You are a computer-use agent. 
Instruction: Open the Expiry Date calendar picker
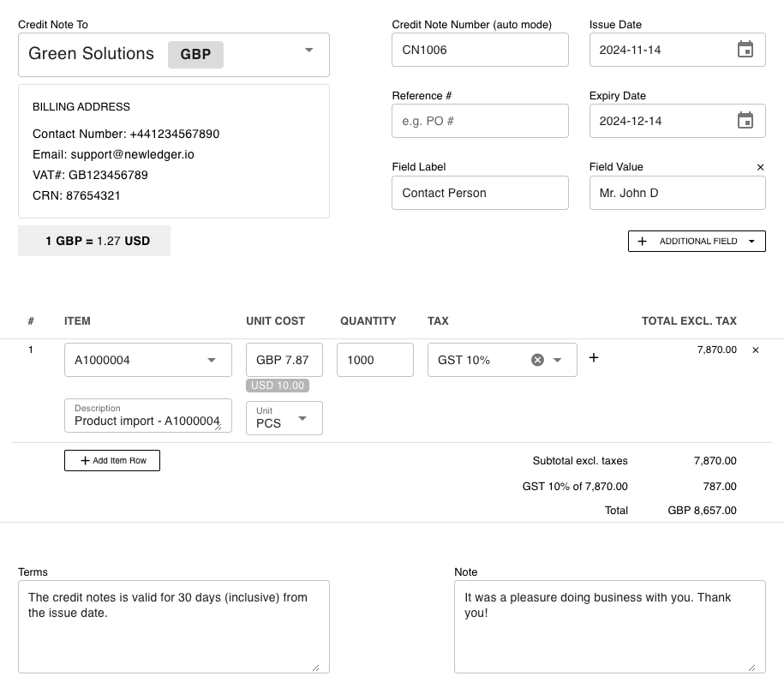(x=745, y=121)
